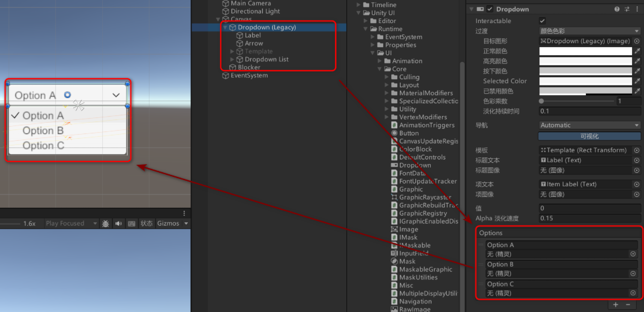Image resolution: width=644 pixels, height=312 pixels.
Task: Use eyedropper for 已禁用颜色
Action: [637, 91]
